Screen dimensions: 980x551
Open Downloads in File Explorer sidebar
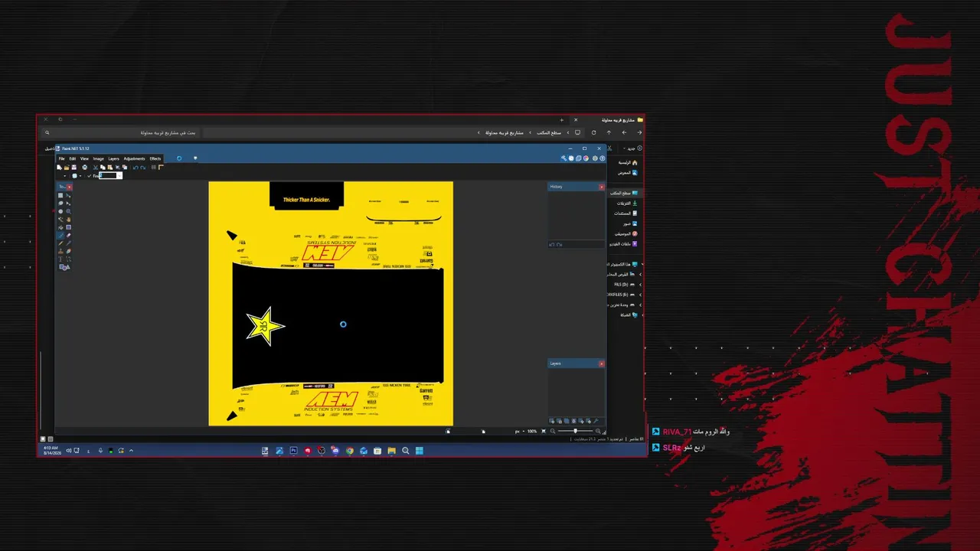point(627,203)
